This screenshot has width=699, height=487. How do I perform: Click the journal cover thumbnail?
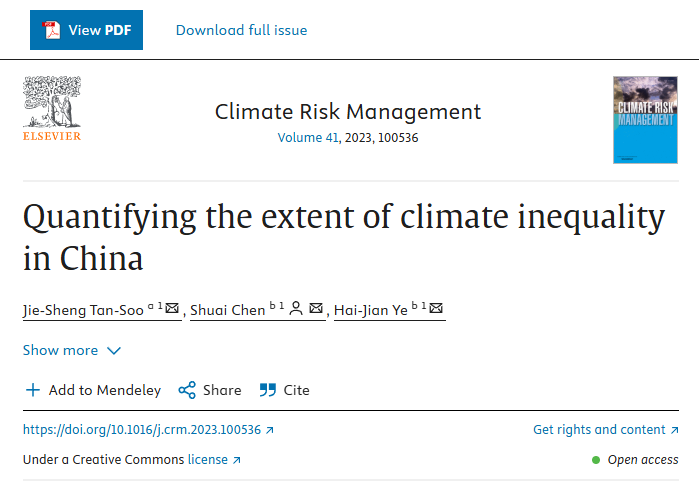coord(645,120)
